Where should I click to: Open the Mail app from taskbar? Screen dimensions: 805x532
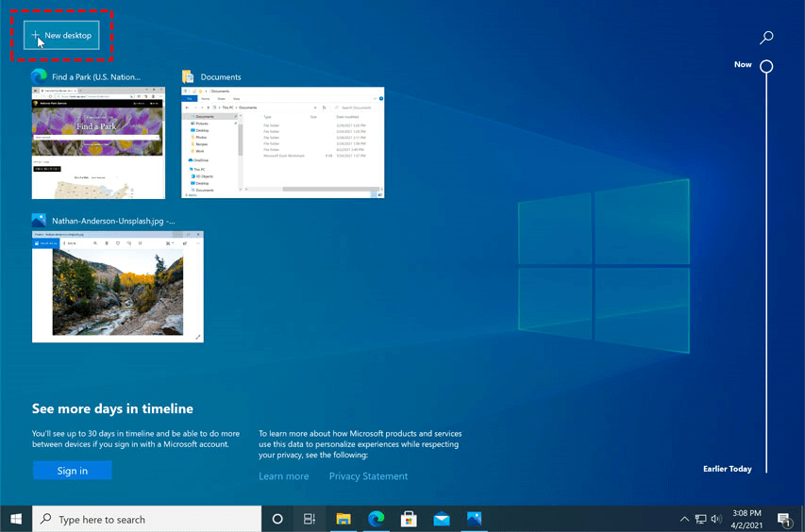click(441, 519)
